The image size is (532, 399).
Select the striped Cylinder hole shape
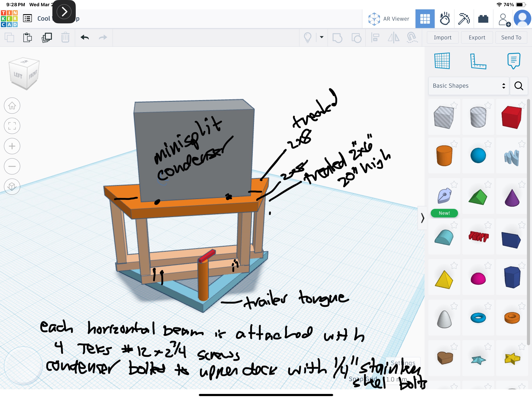point(478,117)
